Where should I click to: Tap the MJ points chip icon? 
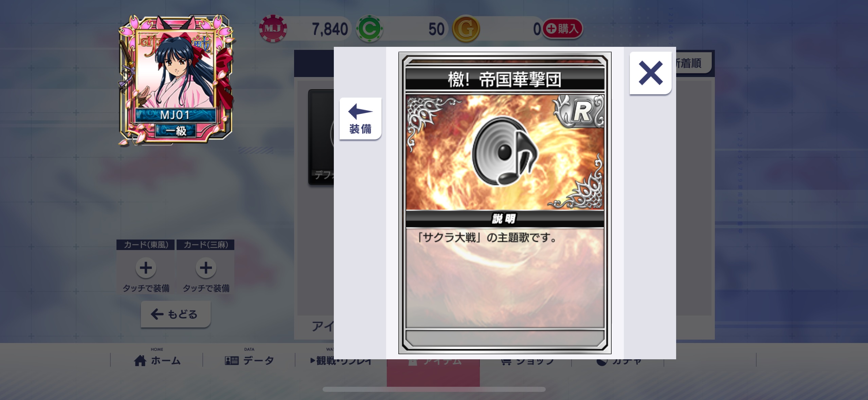pos(273,29)
